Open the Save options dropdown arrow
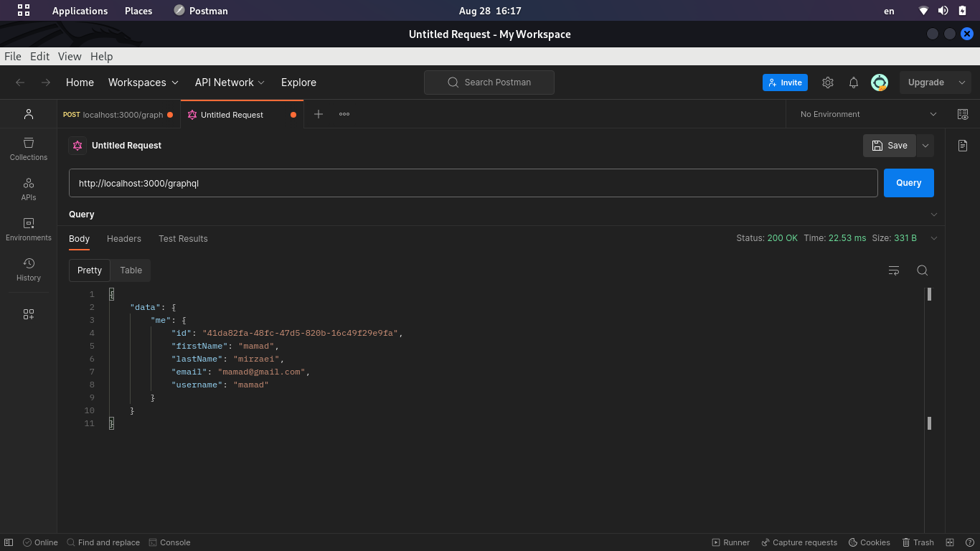 pos(925,146)
